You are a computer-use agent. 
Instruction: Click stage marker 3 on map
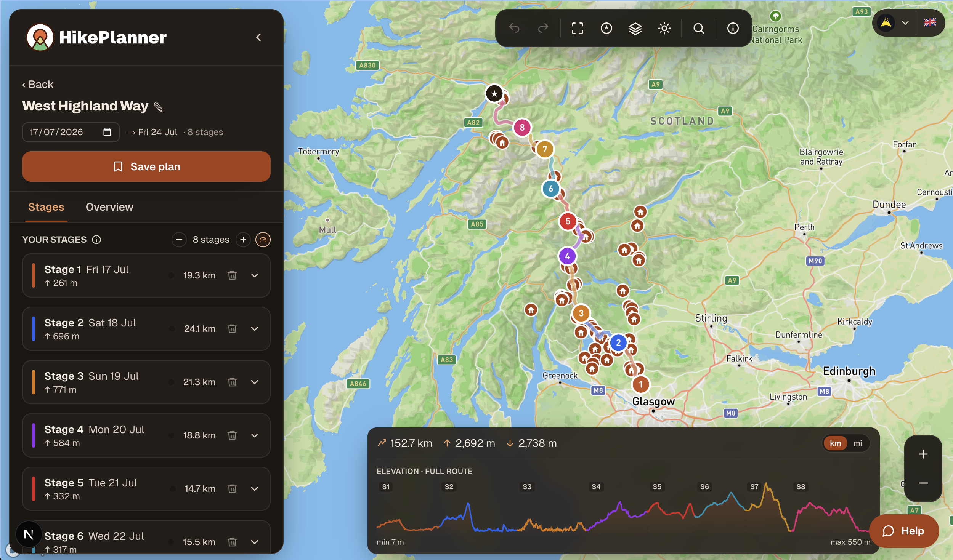tap(581, 313)
